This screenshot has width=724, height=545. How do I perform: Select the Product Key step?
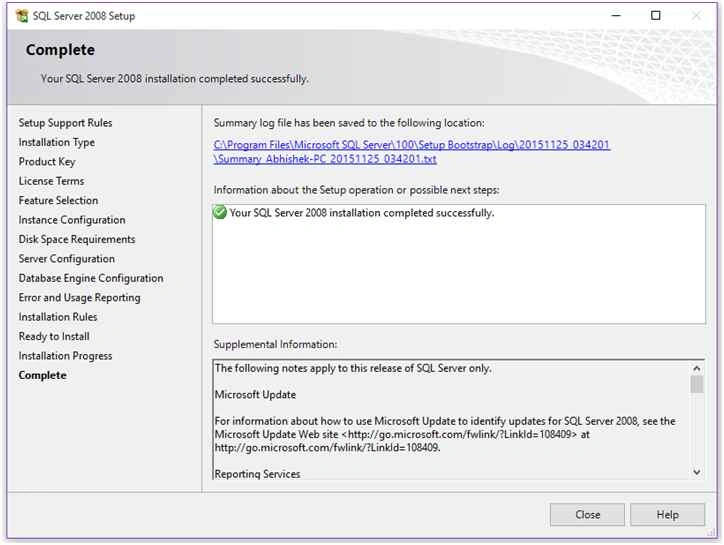(47, 162)
